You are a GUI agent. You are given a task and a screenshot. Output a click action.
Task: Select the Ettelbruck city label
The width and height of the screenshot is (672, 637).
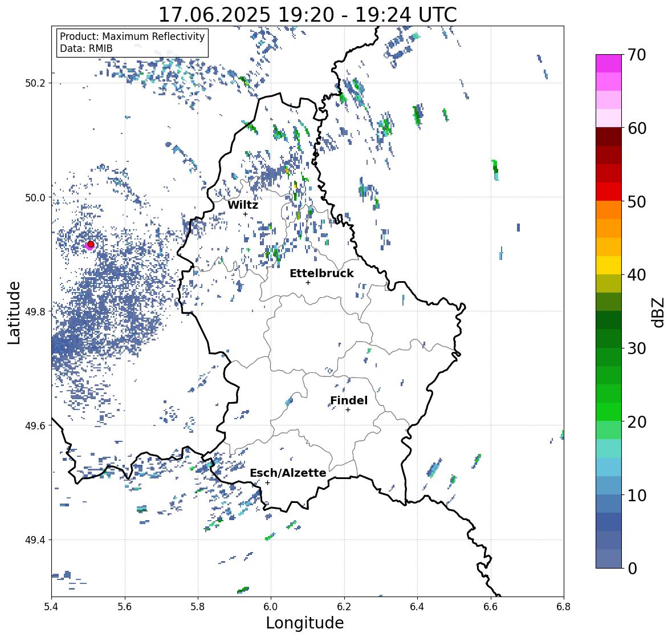tap(321, 273)
